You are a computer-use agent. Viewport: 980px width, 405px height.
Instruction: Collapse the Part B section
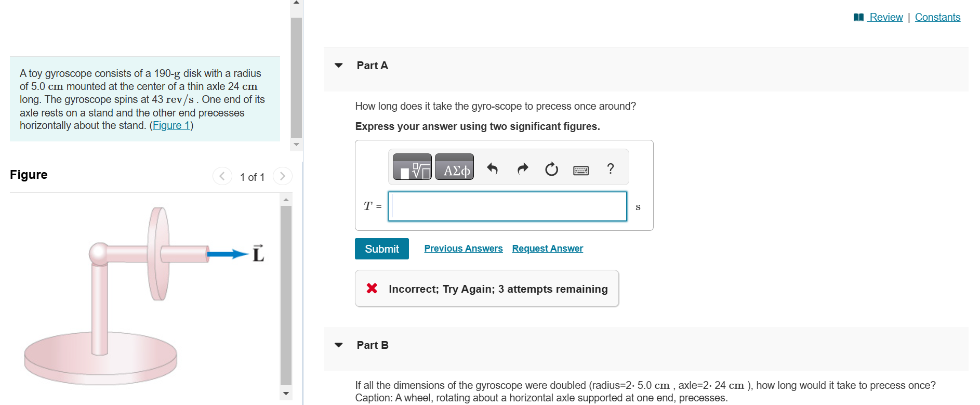(339, 345)
